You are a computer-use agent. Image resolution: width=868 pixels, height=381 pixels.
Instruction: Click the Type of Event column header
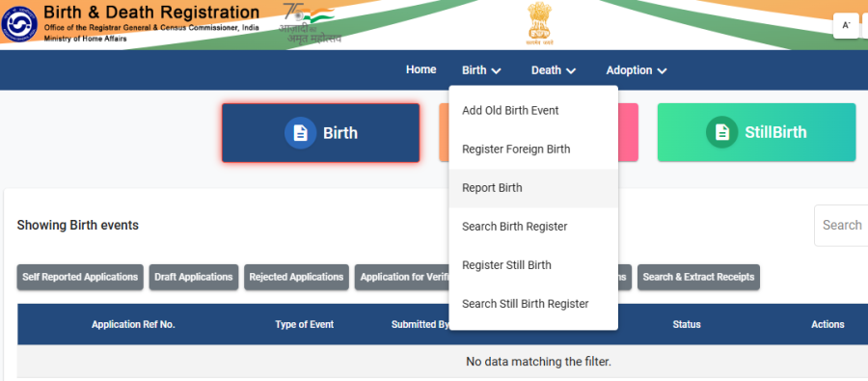click(305, 324)
